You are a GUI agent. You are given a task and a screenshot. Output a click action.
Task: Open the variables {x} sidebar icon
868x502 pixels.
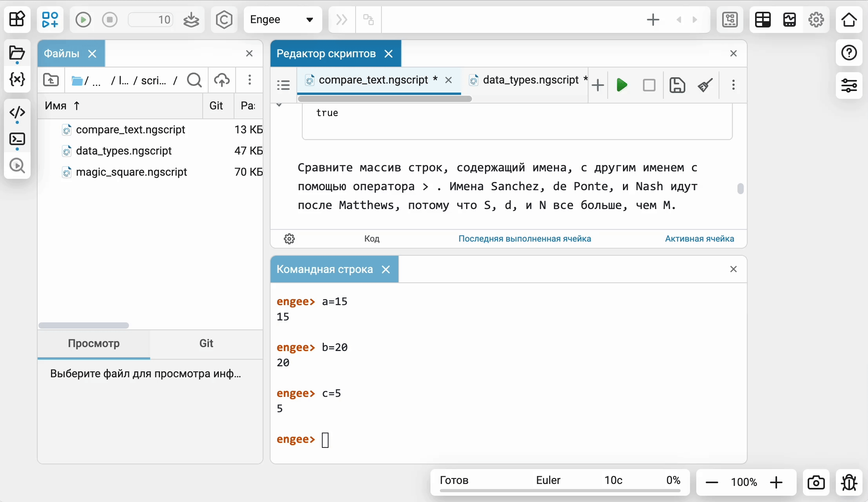(x=17, y=79)
